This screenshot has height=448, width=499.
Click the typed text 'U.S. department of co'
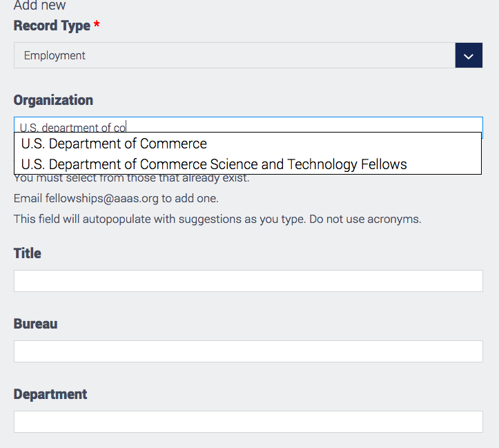(x=72, y=128)
